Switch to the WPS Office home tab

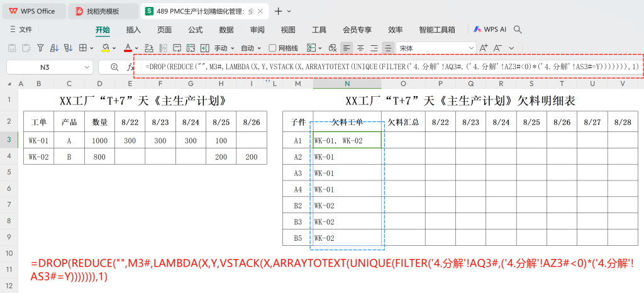pos(34,11)
